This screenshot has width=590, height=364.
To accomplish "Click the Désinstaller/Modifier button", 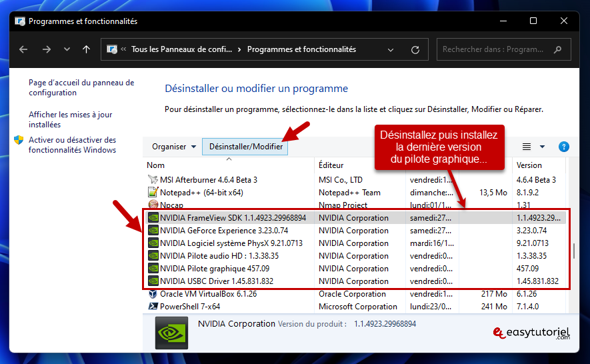I will (x=245, y=147).
